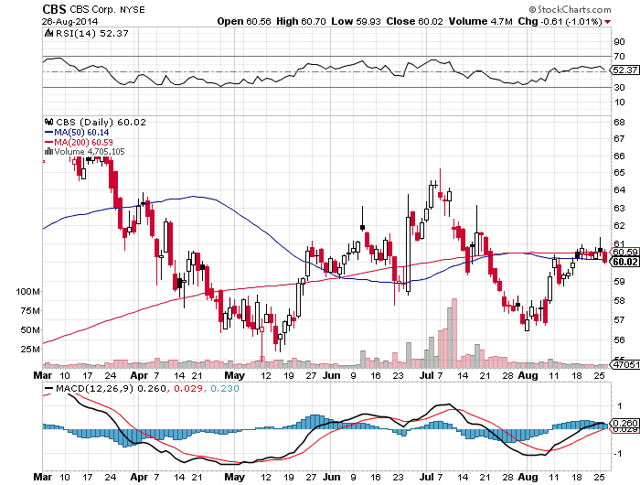Click the Close 60.02 value

coord(414,21)
